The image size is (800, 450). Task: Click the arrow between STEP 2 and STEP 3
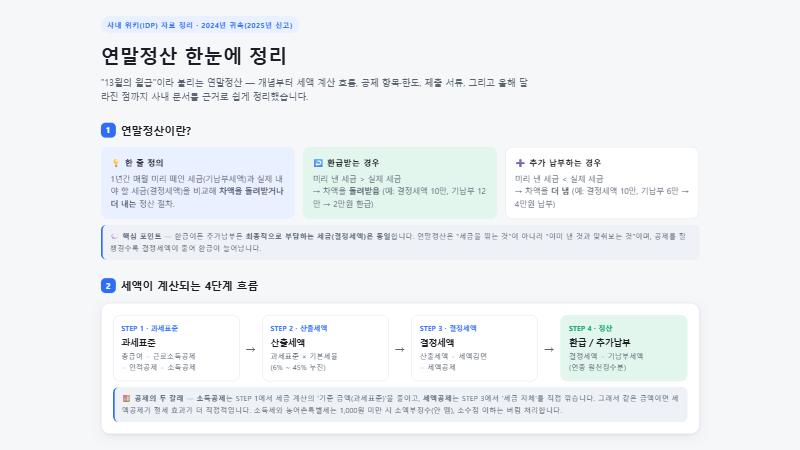pos(399,349)
